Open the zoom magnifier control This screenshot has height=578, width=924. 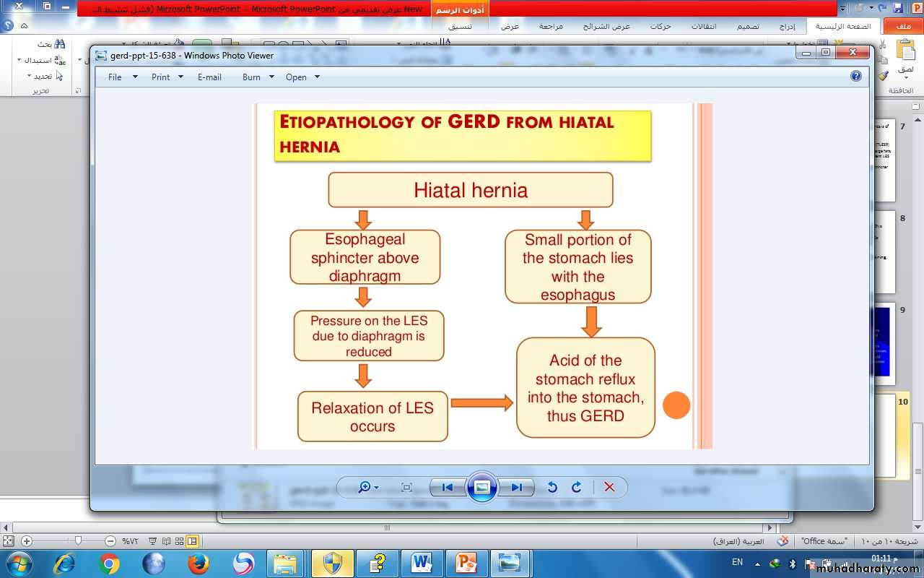367,488
